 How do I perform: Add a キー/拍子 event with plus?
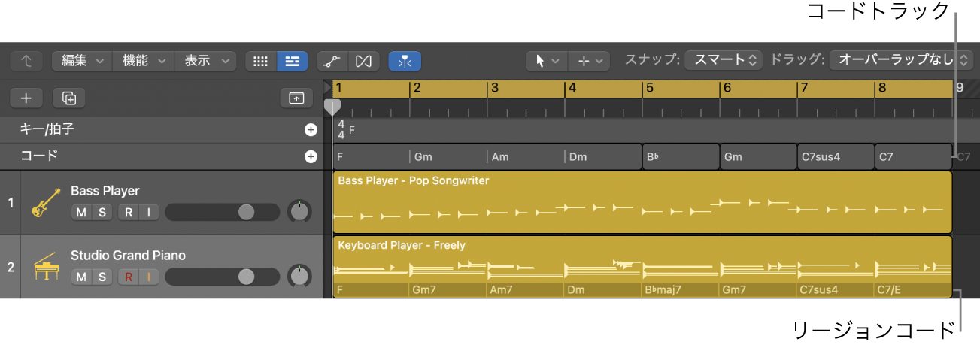311,130
